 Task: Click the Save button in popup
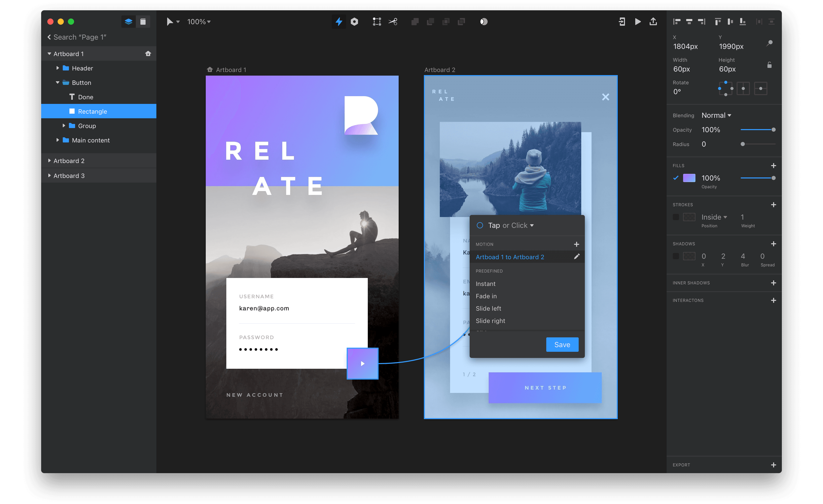(562, 345)
